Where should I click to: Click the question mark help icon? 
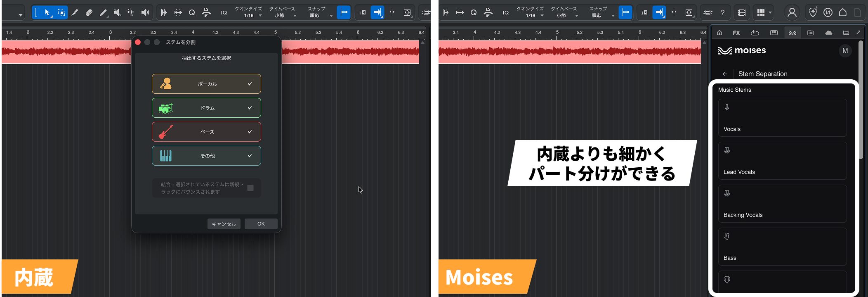tap(722, 13)
